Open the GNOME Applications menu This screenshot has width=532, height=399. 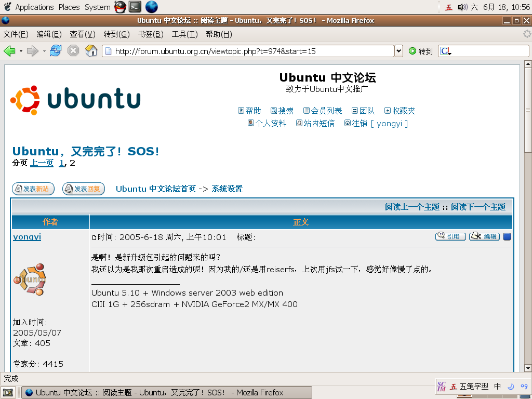pos(29,7)
